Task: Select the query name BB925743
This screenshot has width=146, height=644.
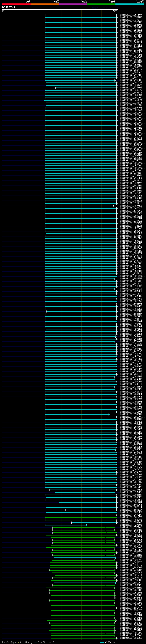Action: point(8,7)
